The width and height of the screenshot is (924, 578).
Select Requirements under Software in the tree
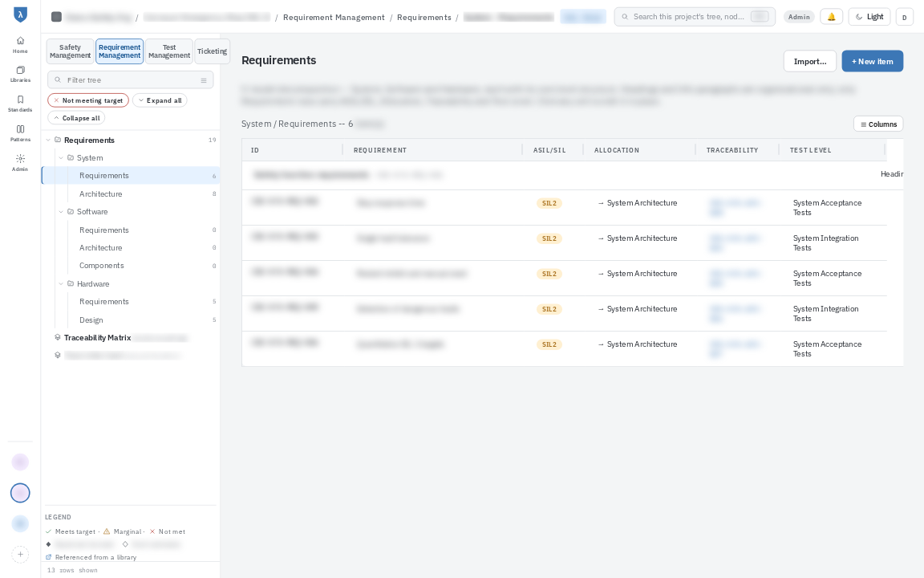(131, 230)
